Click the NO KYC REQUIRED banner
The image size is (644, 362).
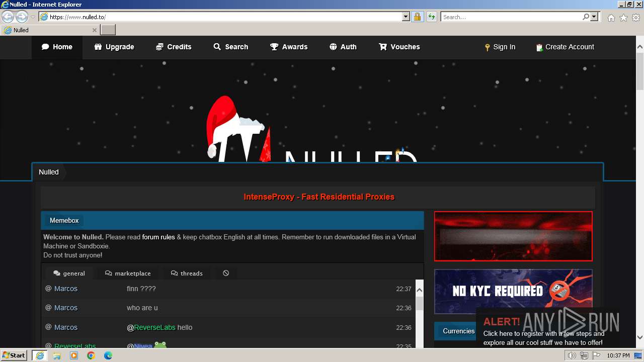click(513, 292)
